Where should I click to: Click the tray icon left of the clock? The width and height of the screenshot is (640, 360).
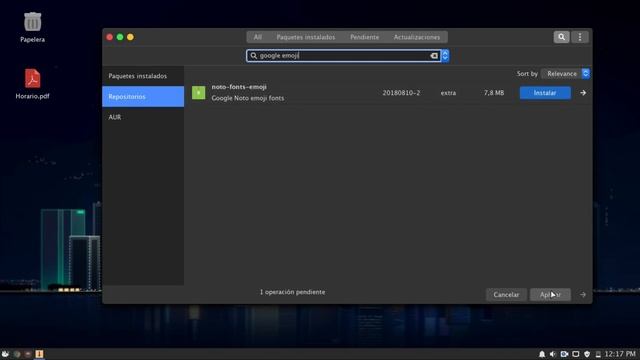coord(598,354)
